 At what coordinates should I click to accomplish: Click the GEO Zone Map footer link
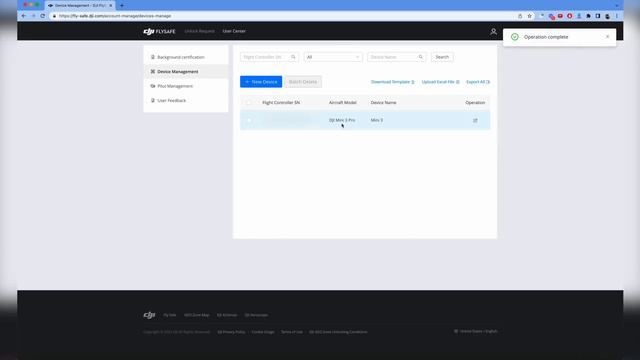click(197, 315)
